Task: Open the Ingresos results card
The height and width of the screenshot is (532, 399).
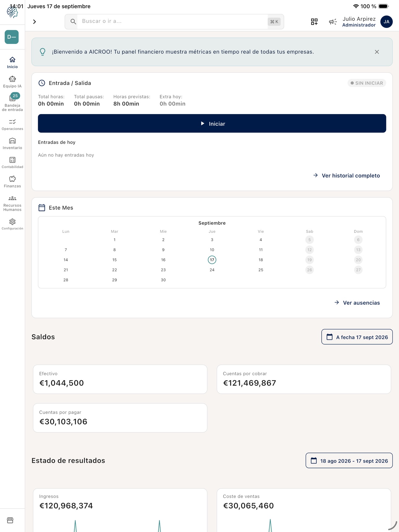Action: pyautogui.click(x=120, y=510)
